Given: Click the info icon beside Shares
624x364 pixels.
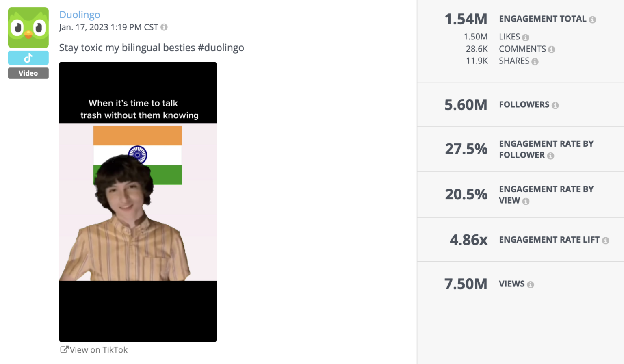Looking at the screenshot, I should (x=535, y=62).
